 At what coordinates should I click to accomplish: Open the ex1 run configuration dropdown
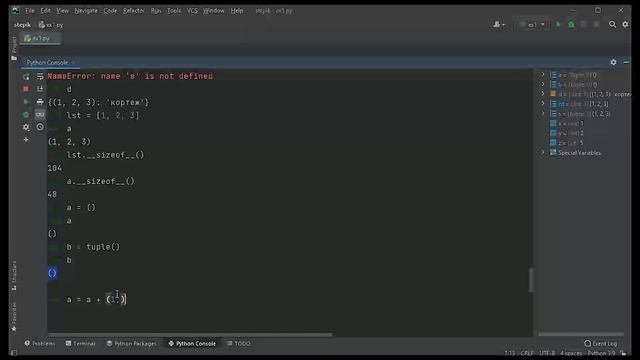coord(533,24)
